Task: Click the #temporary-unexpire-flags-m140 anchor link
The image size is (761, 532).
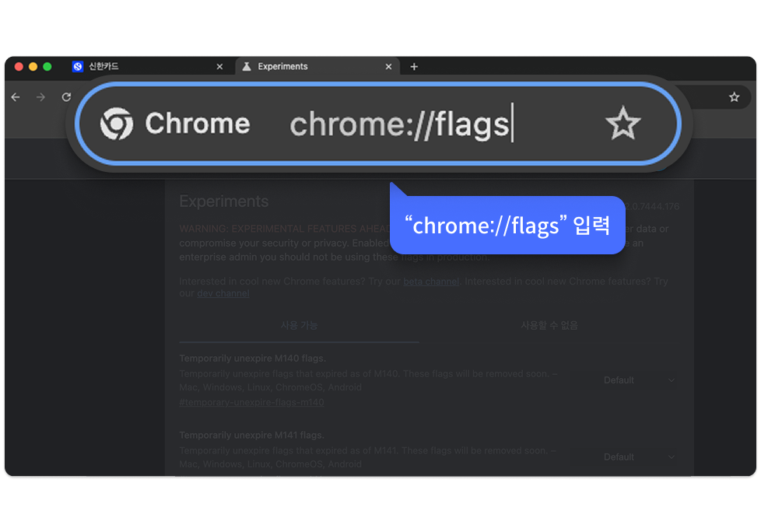Action: pyautogui.click(x=251, y=403)
